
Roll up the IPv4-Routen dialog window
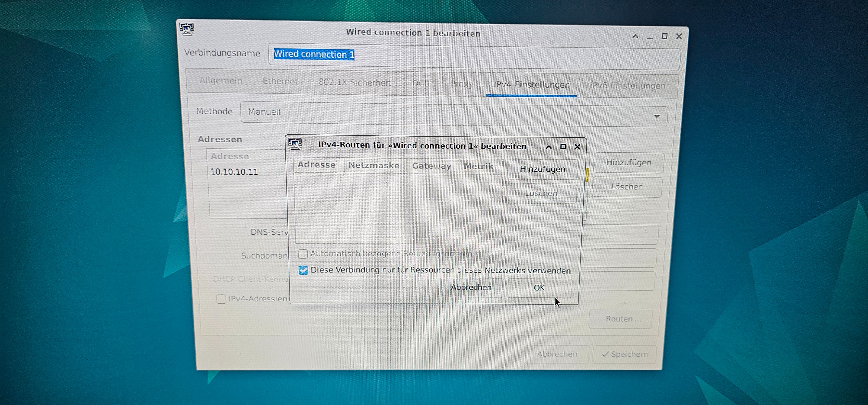tap(548, 147)
